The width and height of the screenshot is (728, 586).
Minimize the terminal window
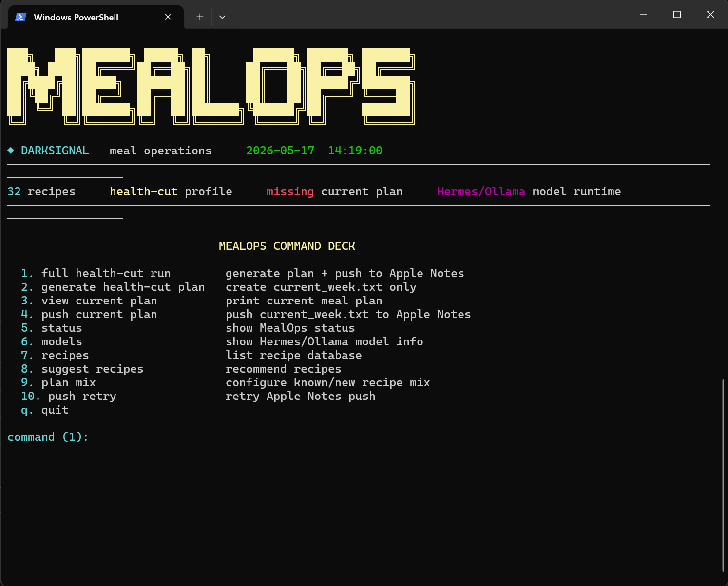pyautogui.click(x=643, y=15)
